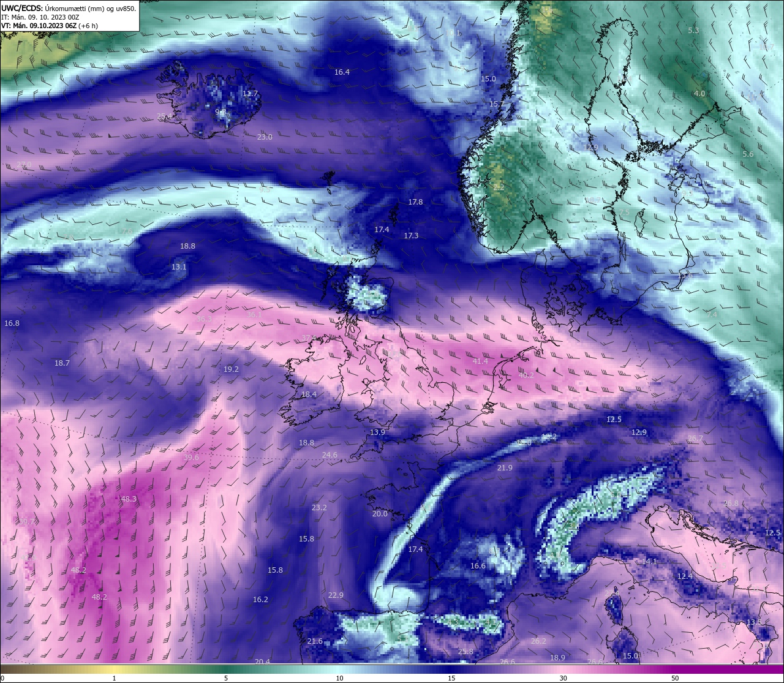Click the 50 label on the color scale

675,678
